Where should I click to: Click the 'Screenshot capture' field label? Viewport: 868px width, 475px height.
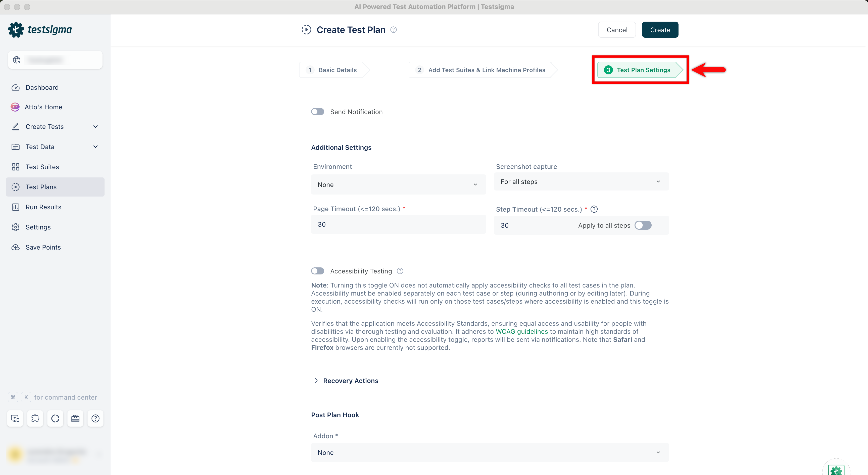(526, 167)
